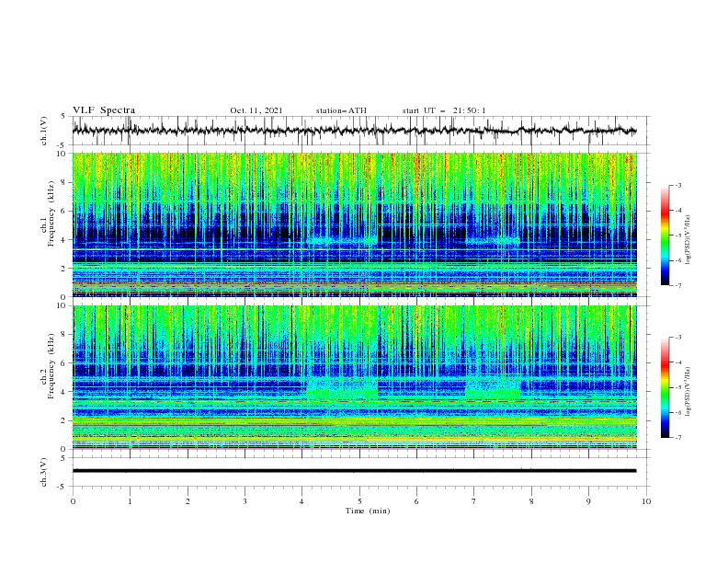
Task: Click the ch.1 colorbar "log(PSD)(V²/Hz)" label
Action: click(x=688, y=240)
